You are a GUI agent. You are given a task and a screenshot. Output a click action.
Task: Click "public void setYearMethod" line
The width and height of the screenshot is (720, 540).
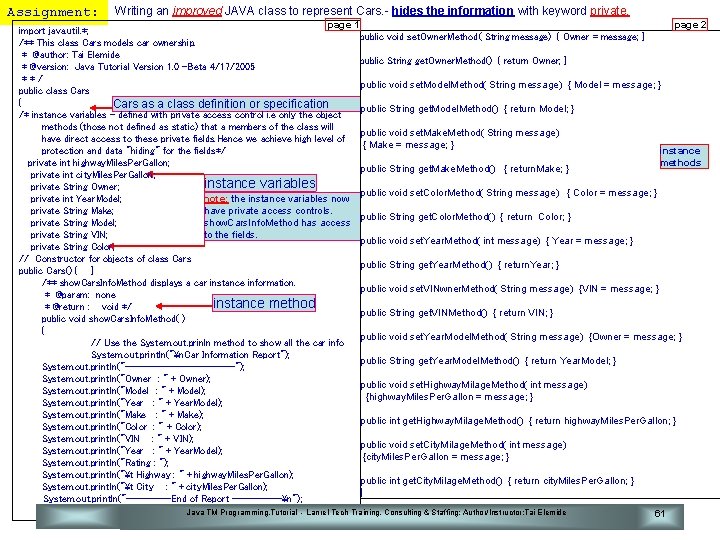pos(497,241)
